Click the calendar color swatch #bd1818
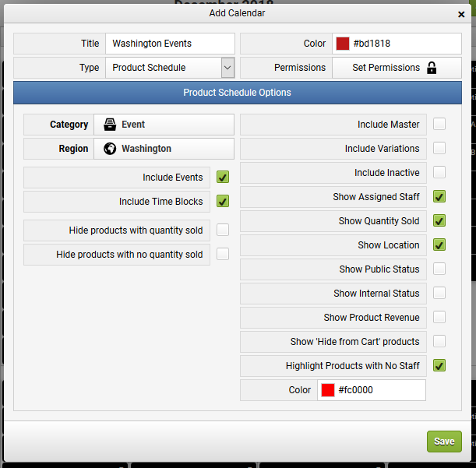This screenshot has height=468, width=476. click(x=343, y=44)
